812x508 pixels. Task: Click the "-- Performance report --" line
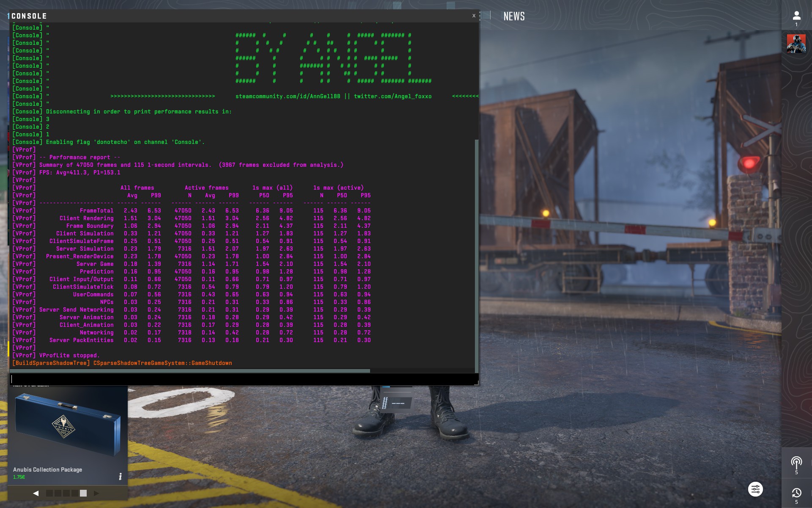pyautogui.click(x=80, y=157)
